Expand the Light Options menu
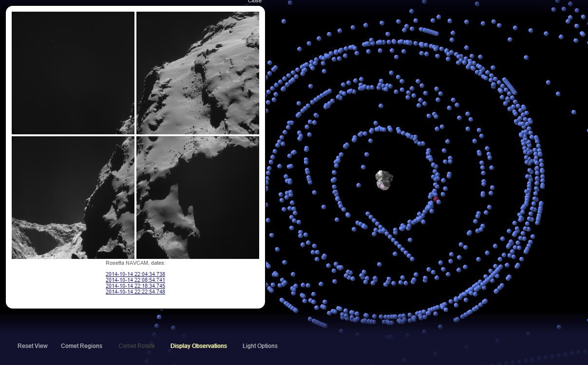588x365 pixels. (260, 346)
